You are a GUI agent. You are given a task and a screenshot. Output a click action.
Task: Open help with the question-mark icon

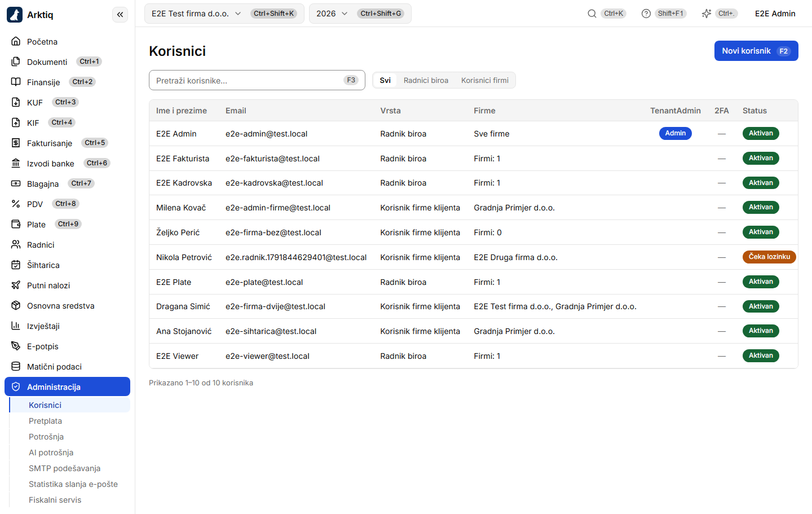pyautogui.click(x=646, y=14)
